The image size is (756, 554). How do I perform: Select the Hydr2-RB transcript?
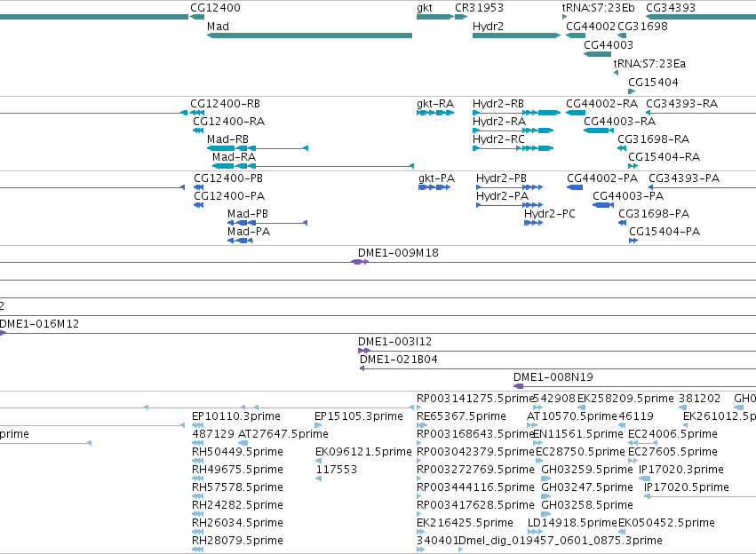[516, 113]
